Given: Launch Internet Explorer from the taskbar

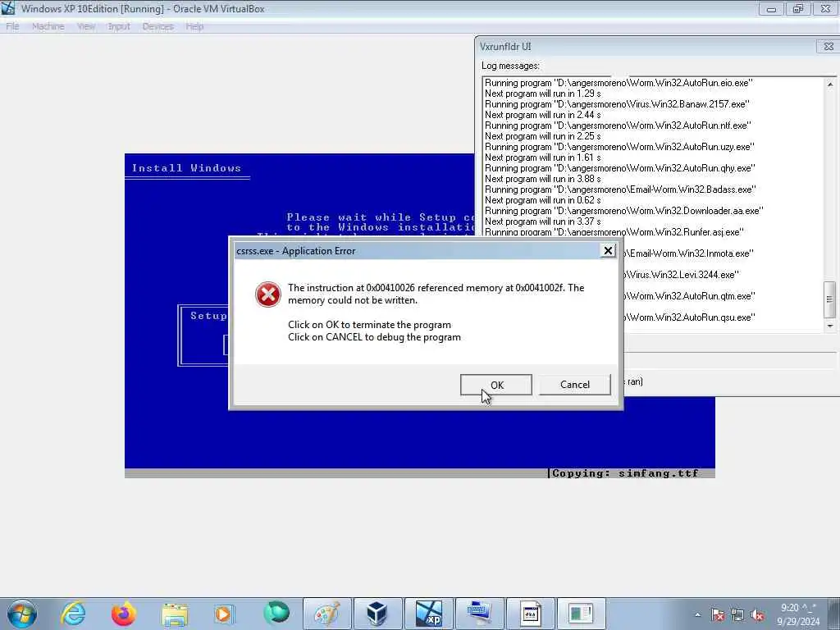Looking at the screenshot, I should [x=73, y=614].
